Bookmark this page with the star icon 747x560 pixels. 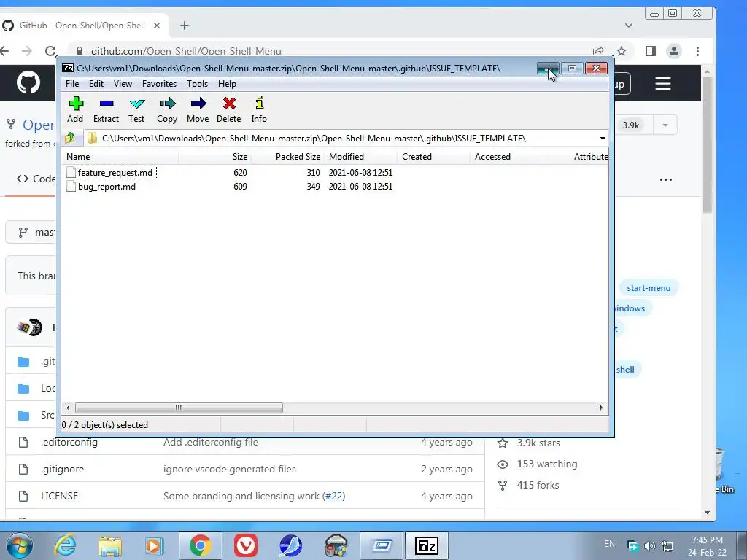(x=622, y=51)
